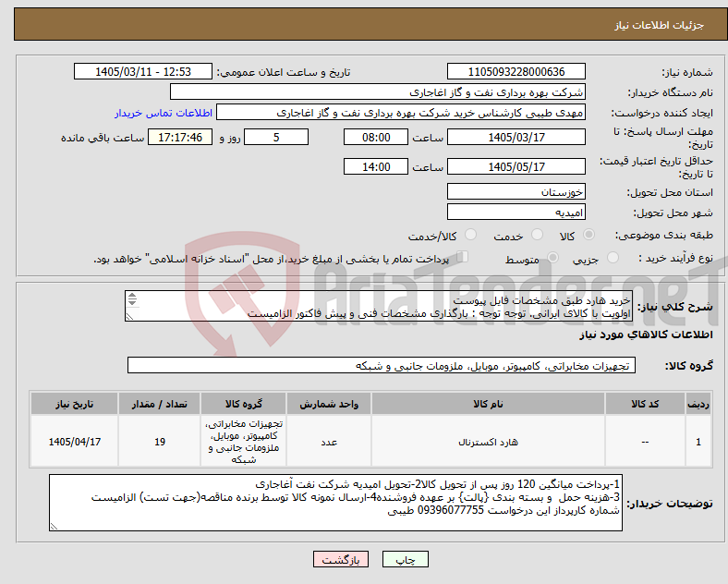Viewport: 728px width, 584px height.
Task: Click the نام دستگاه خریدار field
Action: [x=378, y=91]
